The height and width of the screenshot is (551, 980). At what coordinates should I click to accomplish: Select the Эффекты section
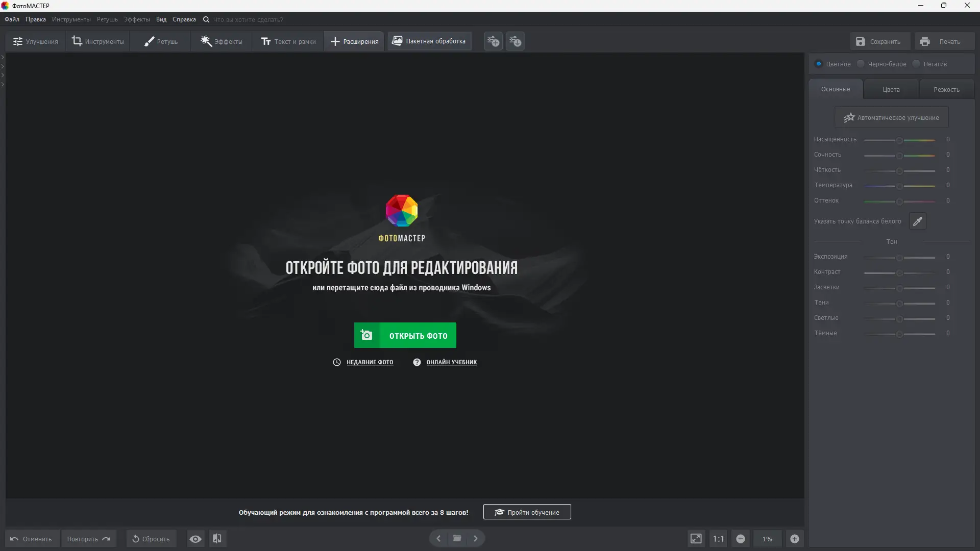click(220, 41)
